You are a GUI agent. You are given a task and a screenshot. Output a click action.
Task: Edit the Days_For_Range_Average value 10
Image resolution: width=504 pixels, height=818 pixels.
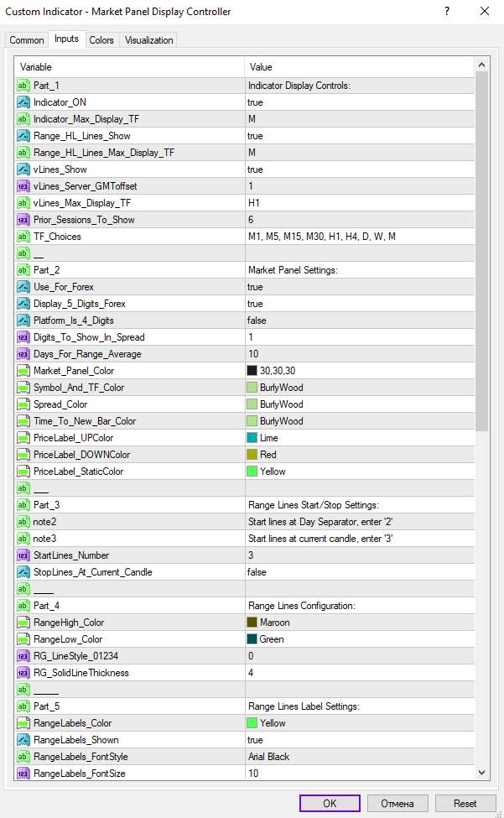360,354
